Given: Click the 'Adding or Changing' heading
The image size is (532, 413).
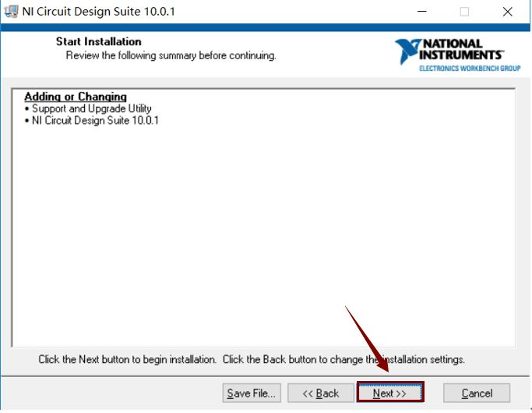Looking at the screenshot, I should [76, 97].
